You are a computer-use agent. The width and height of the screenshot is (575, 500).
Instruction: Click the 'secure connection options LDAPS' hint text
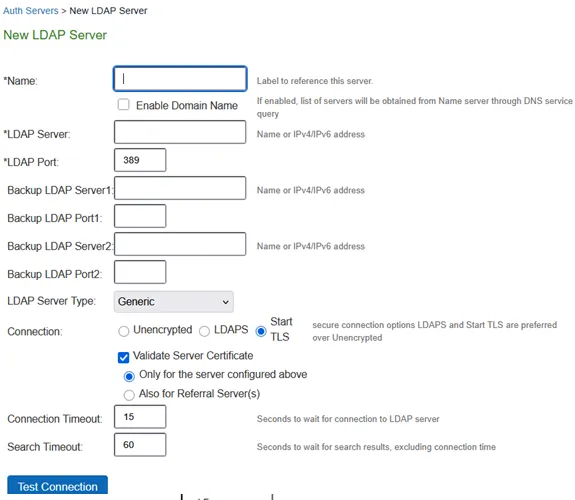pos(435,331)
